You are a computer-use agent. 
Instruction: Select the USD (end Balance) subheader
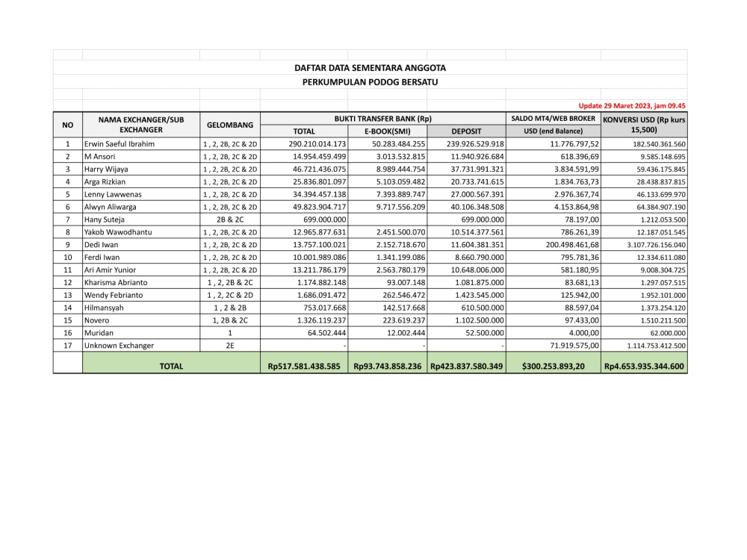[x=553, y=131]
